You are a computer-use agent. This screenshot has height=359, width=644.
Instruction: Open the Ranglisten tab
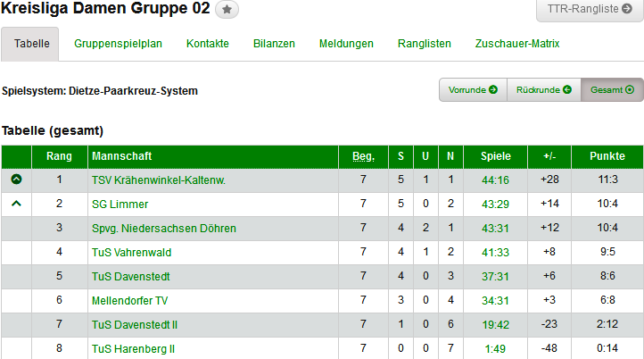point(425,44)
